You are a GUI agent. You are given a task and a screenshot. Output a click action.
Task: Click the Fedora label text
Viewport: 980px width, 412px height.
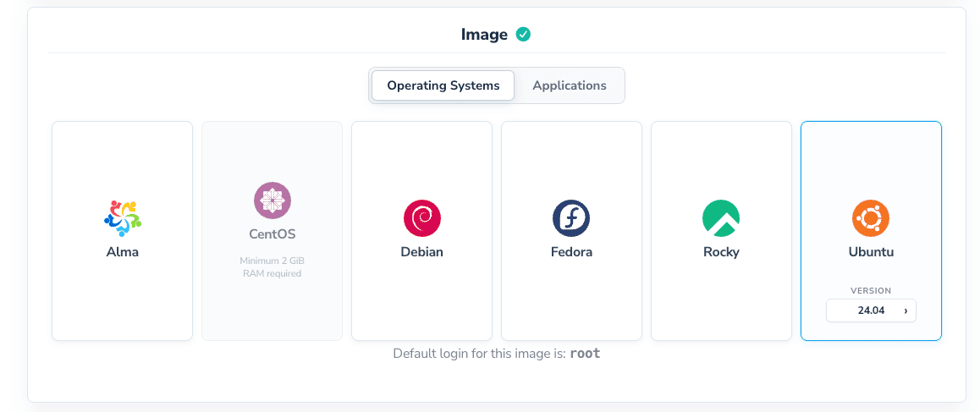[571, 253]
